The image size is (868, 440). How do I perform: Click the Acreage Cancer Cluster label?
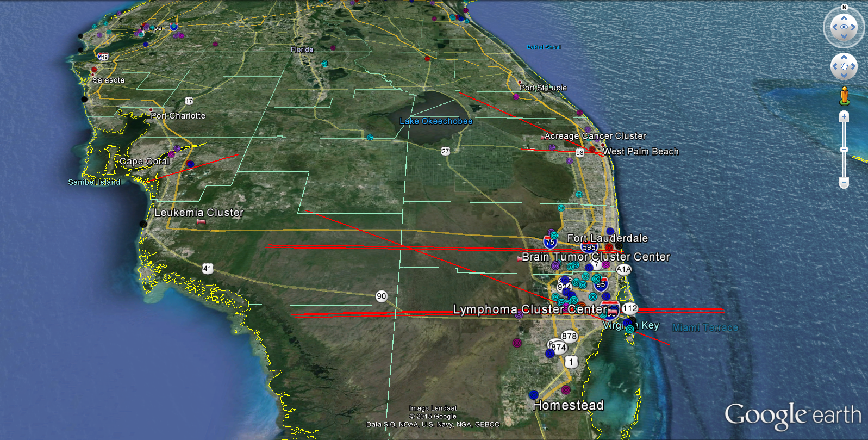(595, 136)
